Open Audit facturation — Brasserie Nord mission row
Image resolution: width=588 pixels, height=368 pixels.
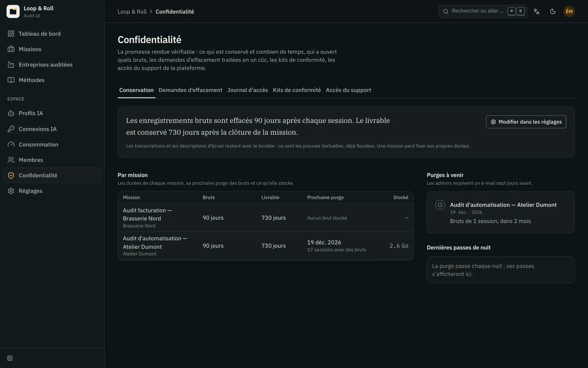tap(265, 218)
